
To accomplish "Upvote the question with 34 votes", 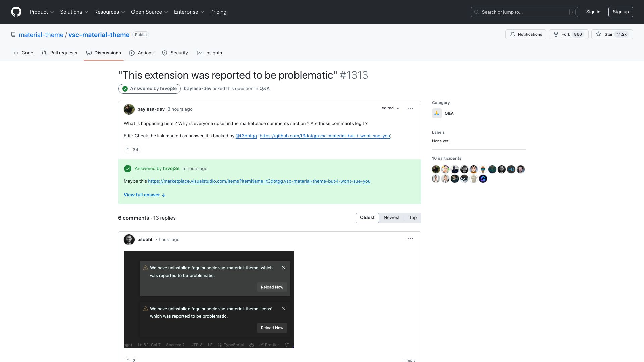I will point(132,150).
